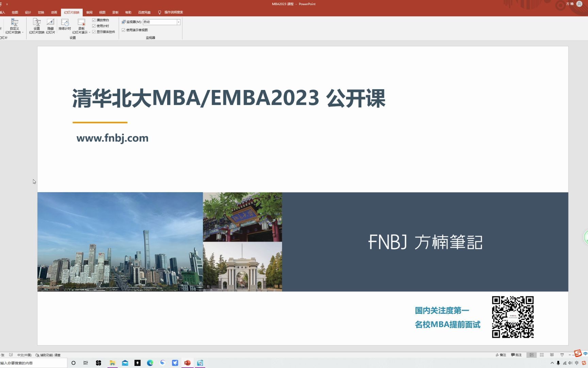Click the zoom out minus button
Screen dimensions: 588x368
(x=570, y=355)
